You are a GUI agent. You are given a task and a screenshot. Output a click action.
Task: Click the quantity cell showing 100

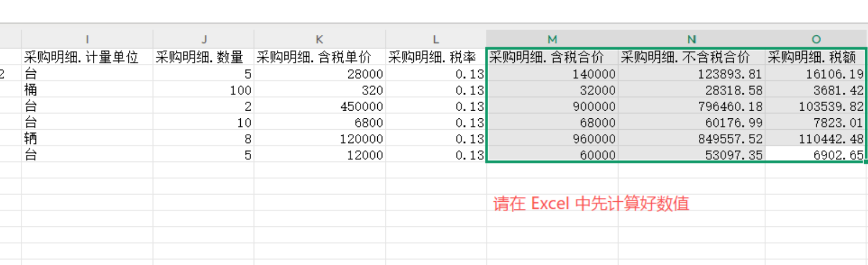pyautogui.click(x=204, y=90)
